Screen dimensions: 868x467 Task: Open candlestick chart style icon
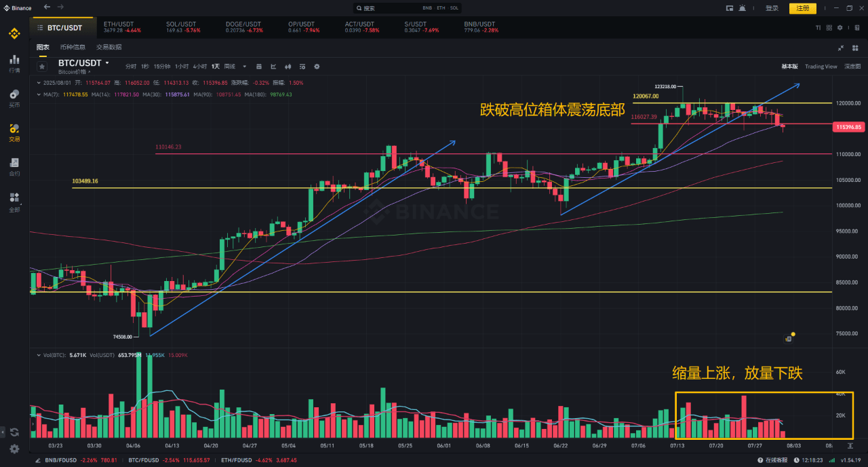pos(288,67)
